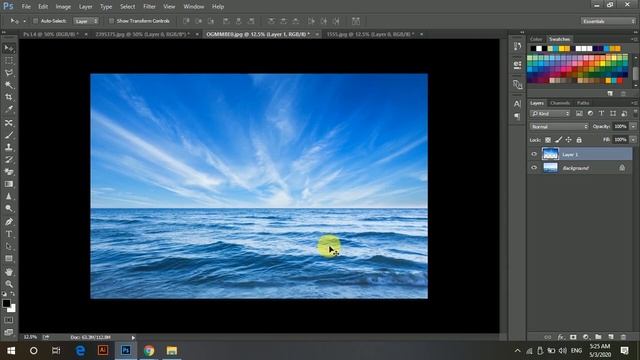Toggle lock image pixels brush icon

point(558,140)
